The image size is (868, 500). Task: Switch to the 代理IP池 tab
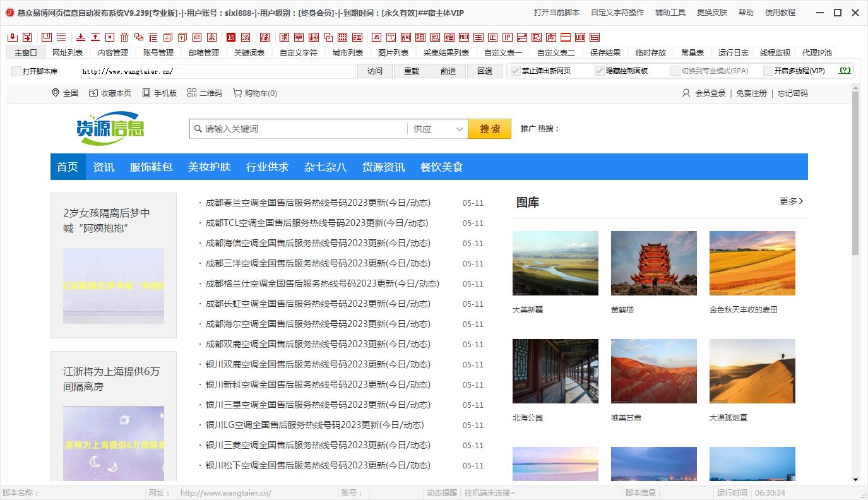click(x=817, y=52)
